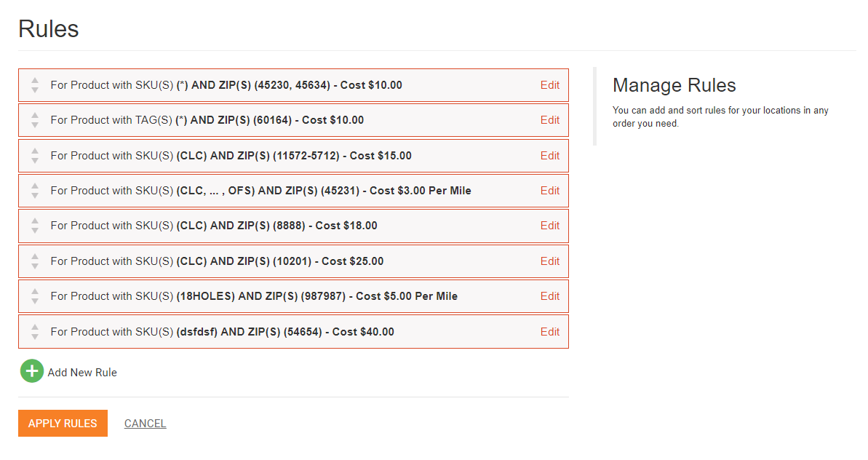Click the green plus Add New Rule icon

(31, 372)
